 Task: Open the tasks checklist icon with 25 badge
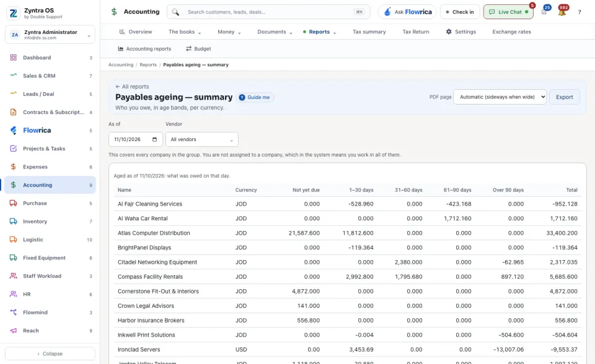[x=544, y=12]
